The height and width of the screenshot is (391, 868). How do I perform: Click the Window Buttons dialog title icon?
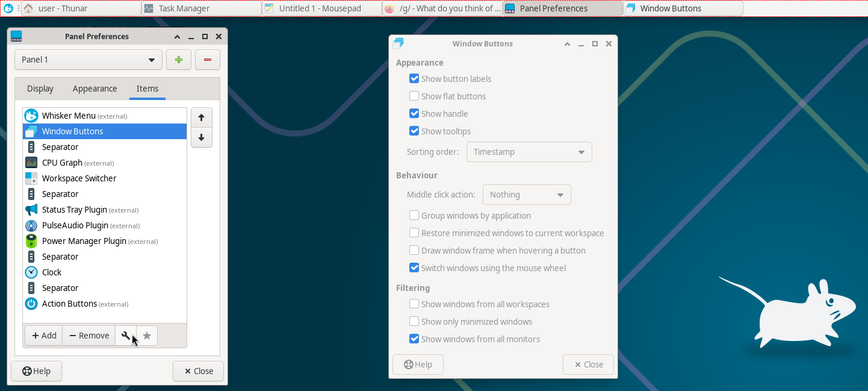397,43
